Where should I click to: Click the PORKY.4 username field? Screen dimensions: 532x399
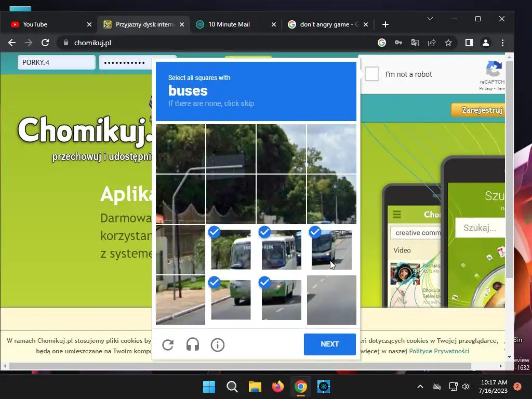point(56,62)
